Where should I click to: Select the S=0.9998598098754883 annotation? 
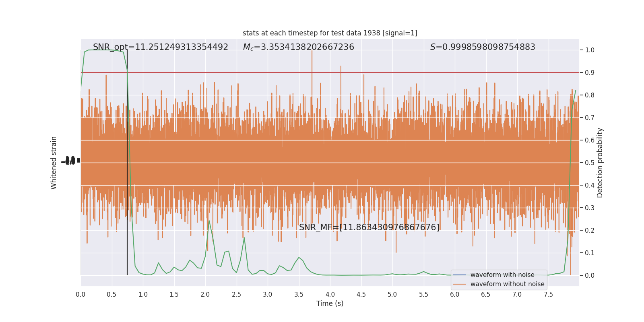(x=483, y=47)
